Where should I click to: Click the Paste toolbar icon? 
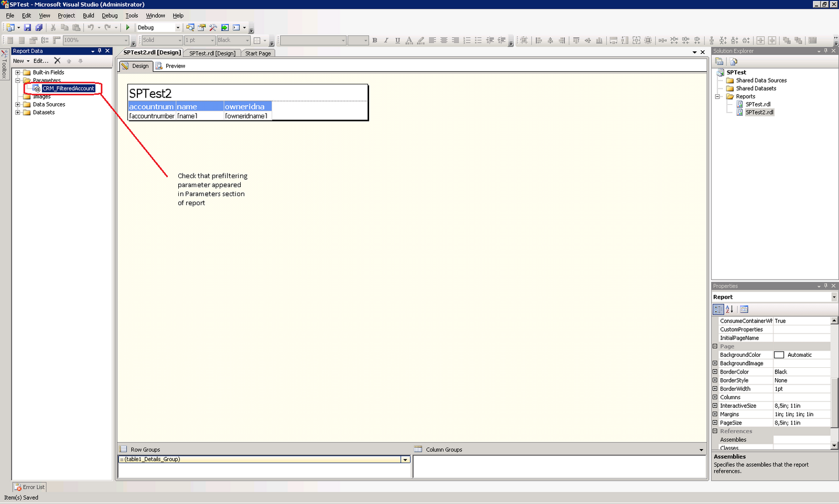click(76, 28)
